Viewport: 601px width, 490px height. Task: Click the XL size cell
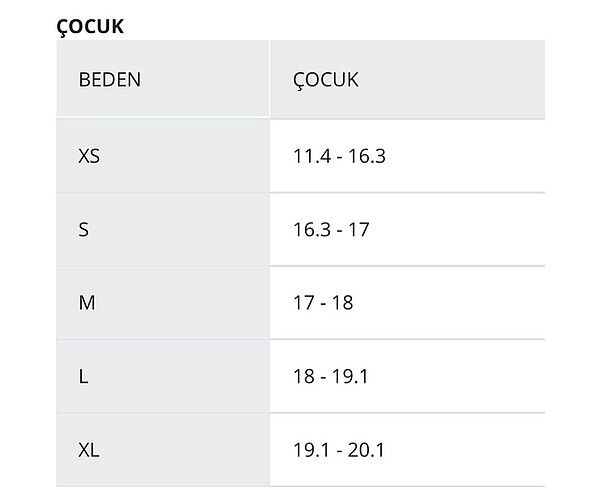pos(89,449)
